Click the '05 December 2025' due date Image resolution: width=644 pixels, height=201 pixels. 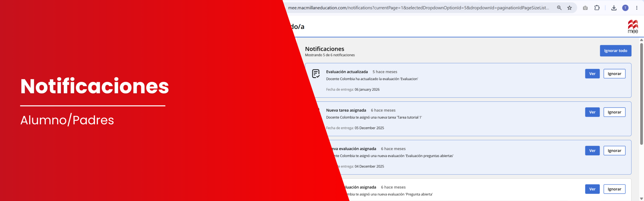pos(369,128)
